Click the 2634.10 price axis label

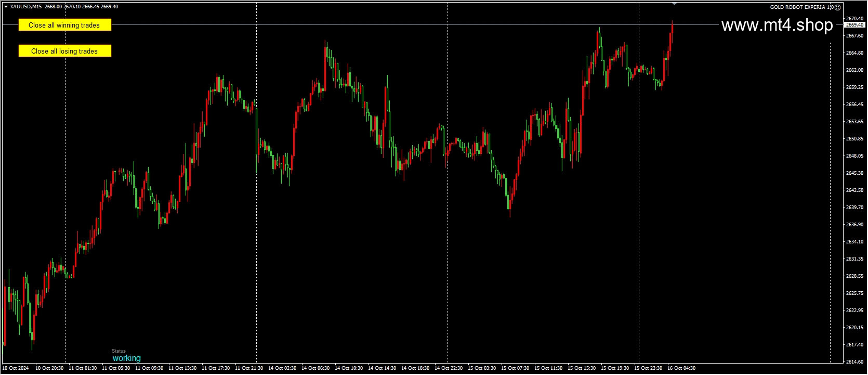(854, 242)
